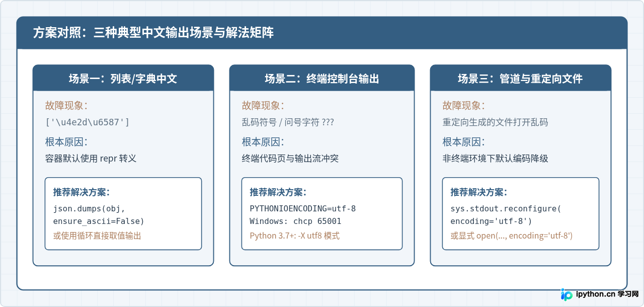The image size is (644, 307).
Task: Click '推荐解决方案:' heading in 场景三 card
Action: (479, 192)
